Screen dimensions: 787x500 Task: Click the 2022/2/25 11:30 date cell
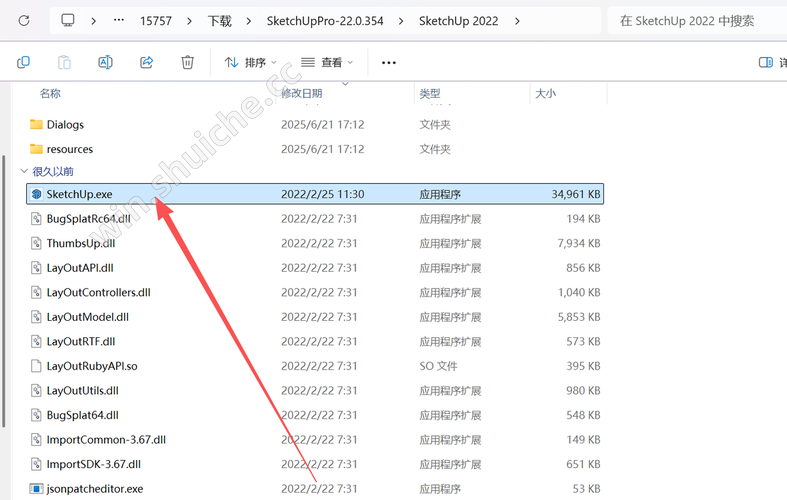[x=323, y=194]
